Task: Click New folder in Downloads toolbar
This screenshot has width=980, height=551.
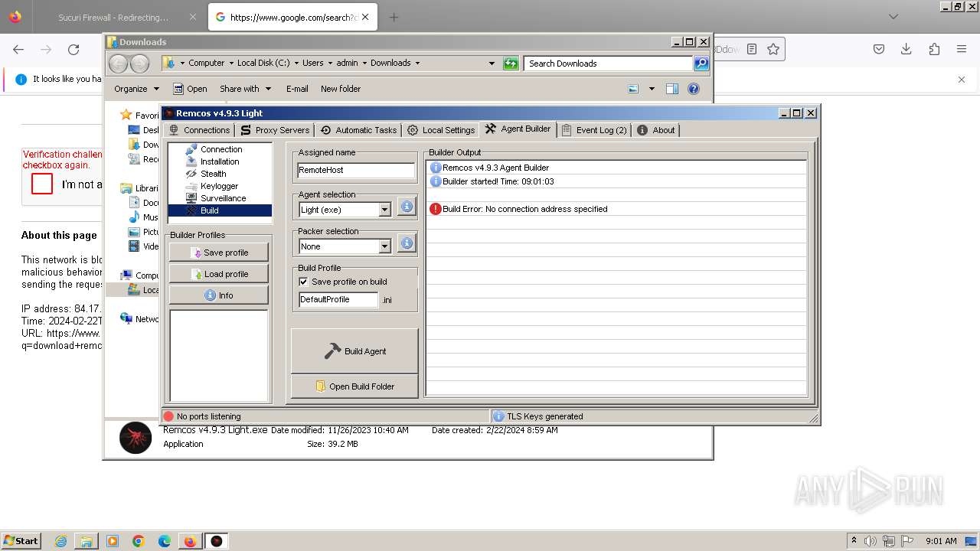Action: point(341,89)
